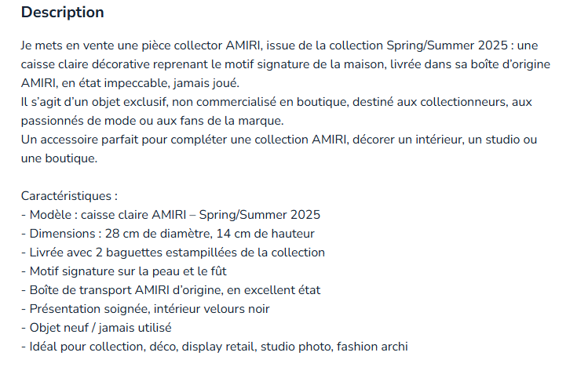Click the "Caractéristiques :" label

(70, 196)
